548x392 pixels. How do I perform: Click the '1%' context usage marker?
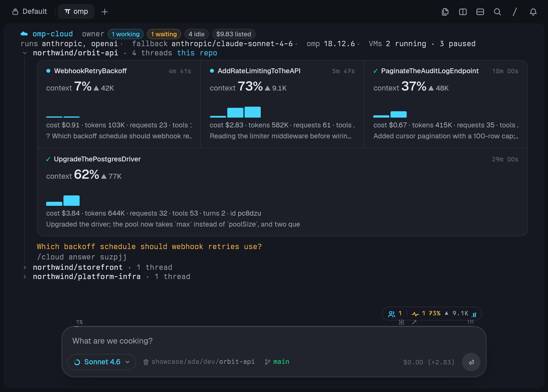pyautogui.click(x=79, y=322)
